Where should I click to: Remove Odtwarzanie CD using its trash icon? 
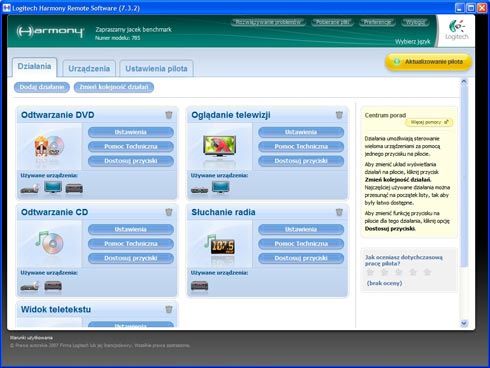pyautogui.click(x=169, y=212)
